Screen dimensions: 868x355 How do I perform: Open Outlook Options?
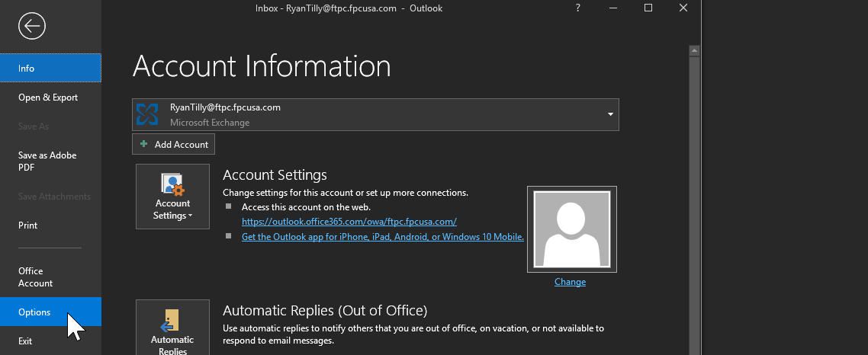point(50,312)
